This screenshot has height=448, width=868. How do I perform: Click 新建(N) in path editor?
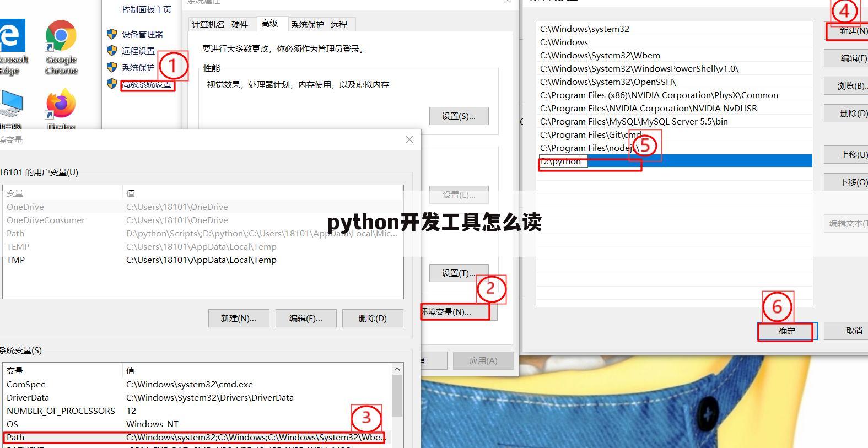coord(847,31)
